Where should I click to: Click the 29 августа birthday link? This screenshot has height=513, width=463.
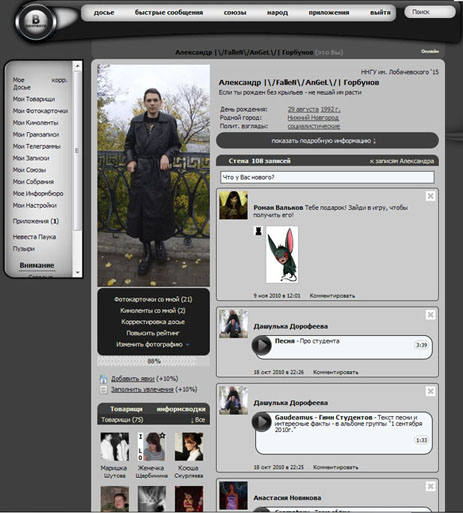[x=303, y=109]
